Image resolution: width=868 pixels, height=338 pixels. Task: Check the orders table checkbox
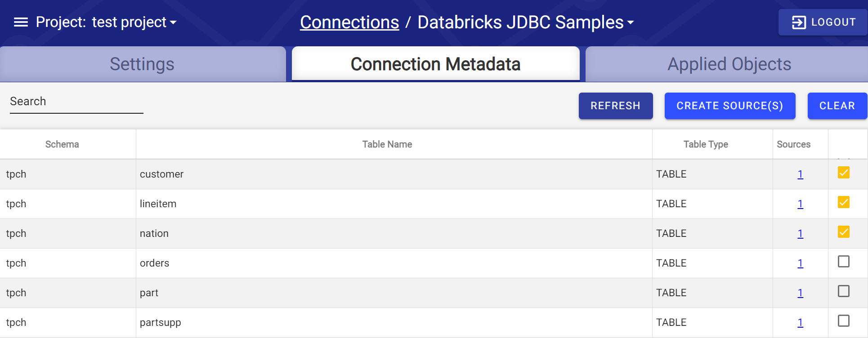point(843,262)
